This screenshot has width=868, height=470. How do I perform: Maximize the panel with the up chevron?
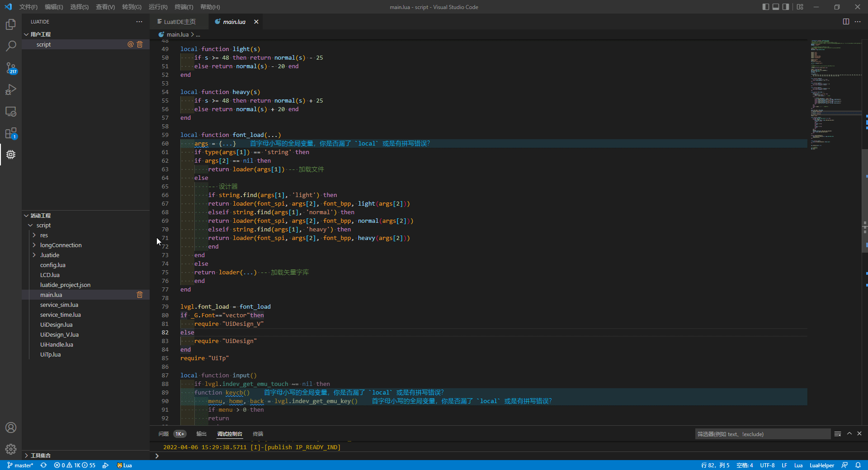(x=849, y=434)
